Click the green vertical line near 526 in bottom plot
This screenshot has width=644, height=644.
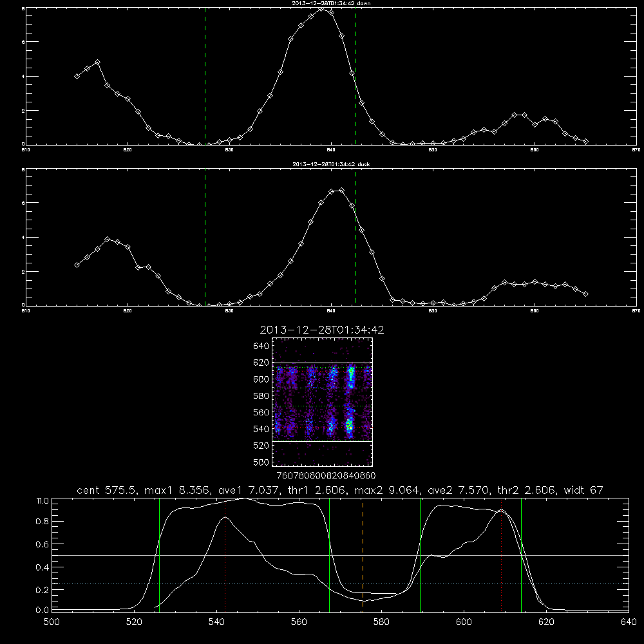pos(159,554)
